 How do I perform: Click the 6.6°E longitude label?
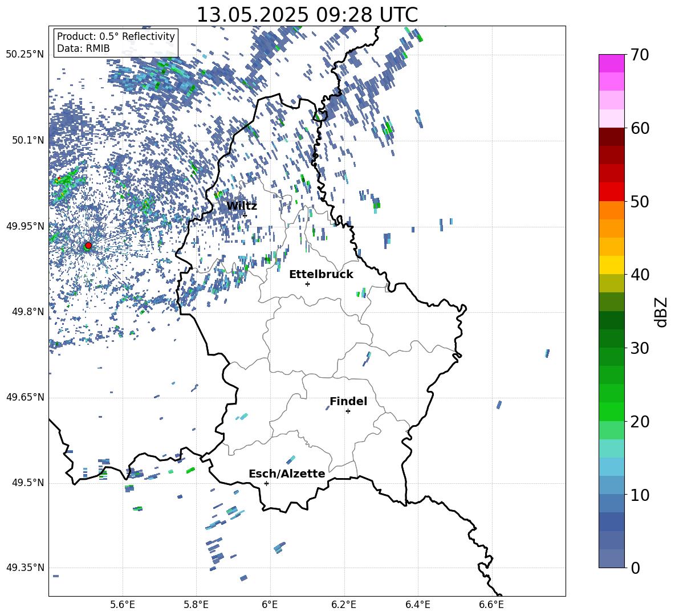[491, 605]
